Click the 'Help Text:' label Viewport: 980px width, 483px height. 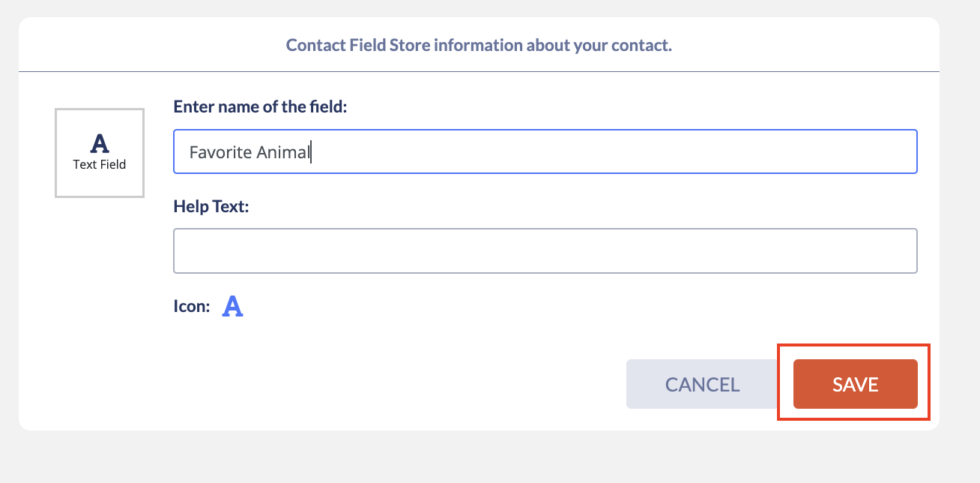tap(211, 205)
